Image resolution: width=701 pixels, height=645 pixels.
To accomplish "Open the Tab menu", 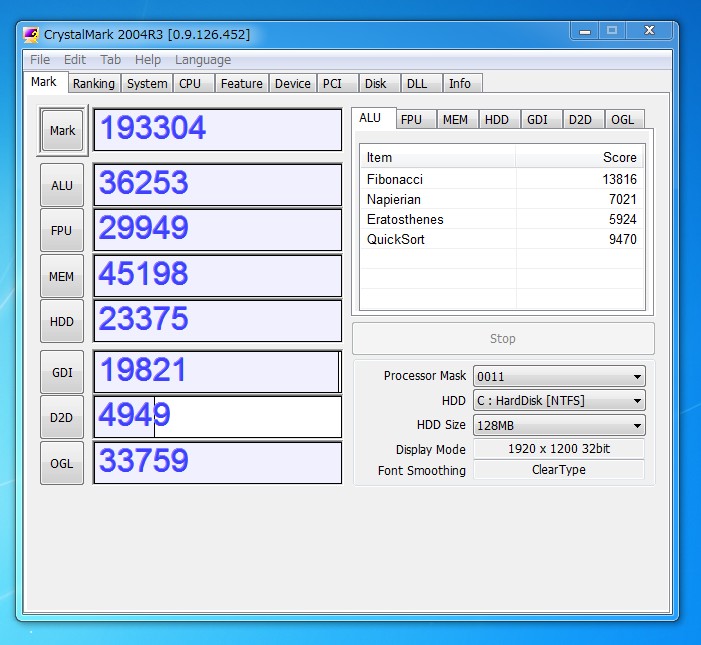I will coord(110,59).
